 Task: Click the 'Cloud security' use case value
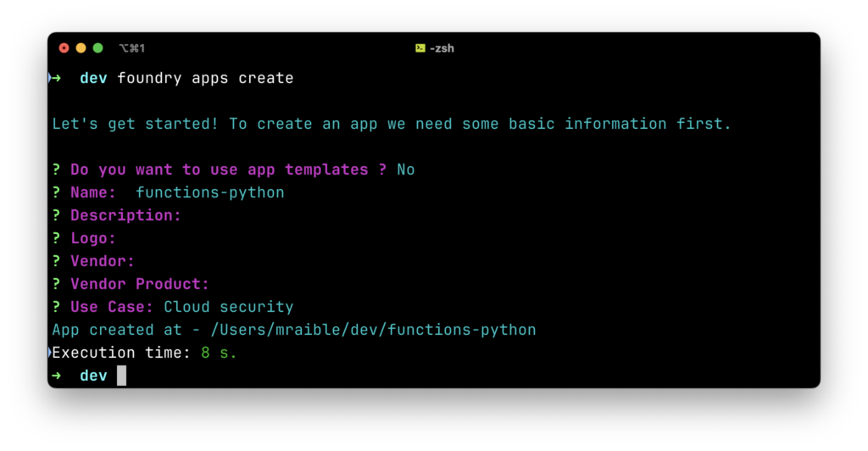point(229,307)
